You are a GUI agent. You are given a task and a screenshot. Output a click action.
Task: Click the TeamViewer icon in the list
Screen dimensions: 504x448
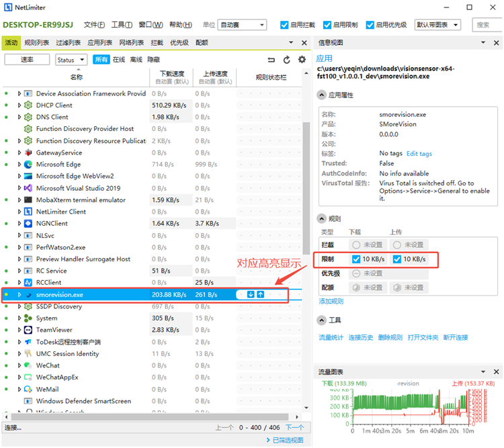click(28, 330)
